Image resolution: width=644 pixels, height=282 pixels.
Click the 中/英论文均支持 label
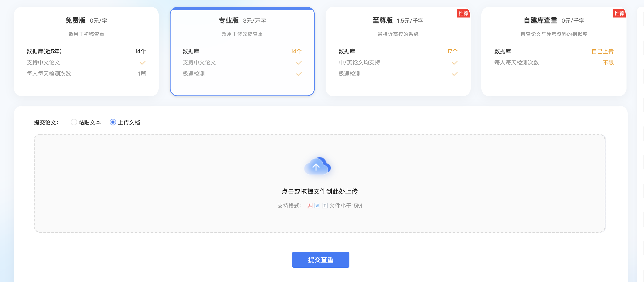coord(359,63)
